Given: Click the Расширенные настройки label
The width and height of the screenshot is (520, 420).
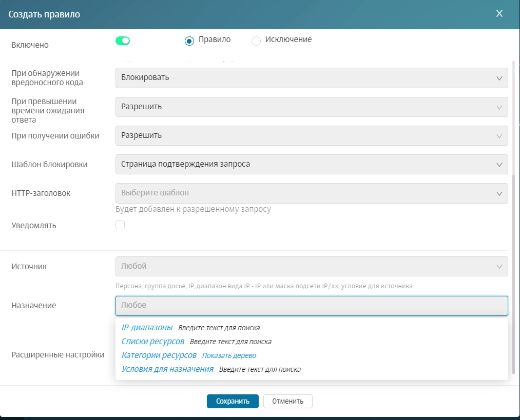Looking at the screenshot, I should (58, 355).
